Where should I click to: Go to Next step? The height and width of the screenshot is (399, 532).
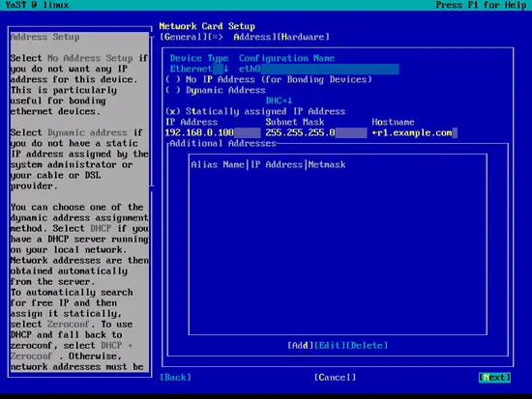[494, 378]
